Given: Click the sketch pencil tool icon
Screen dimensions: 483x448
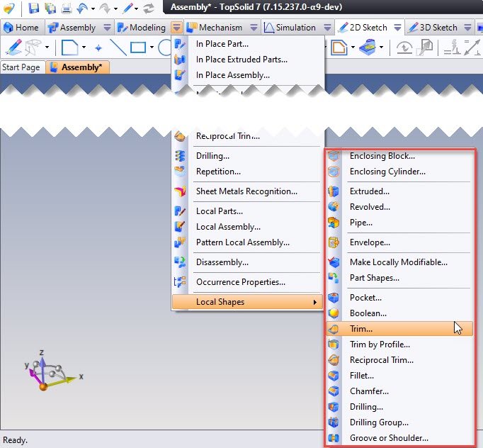Looking at the screenshot, I should pyautogui.click(x=13, y=47).
